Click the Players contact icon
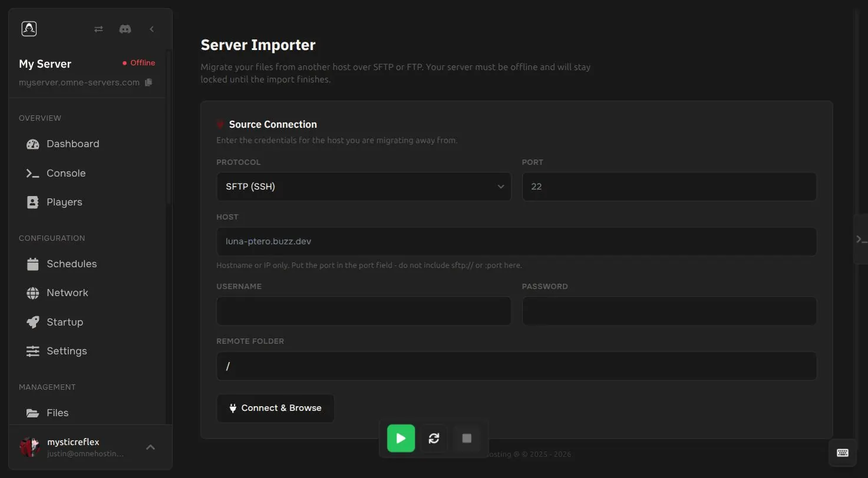 pyautogui.click(x=33, y=202)
